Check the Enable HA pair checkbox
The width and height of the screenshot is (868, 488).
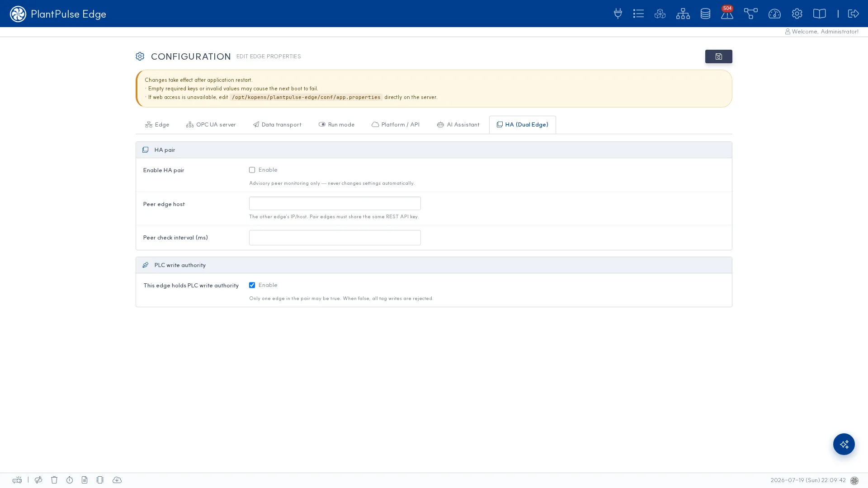(252, 170)
